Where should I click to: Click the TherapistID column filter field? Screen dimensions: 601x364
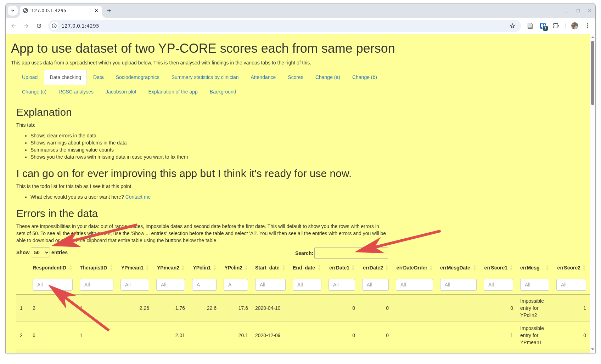tap(96, 285)
